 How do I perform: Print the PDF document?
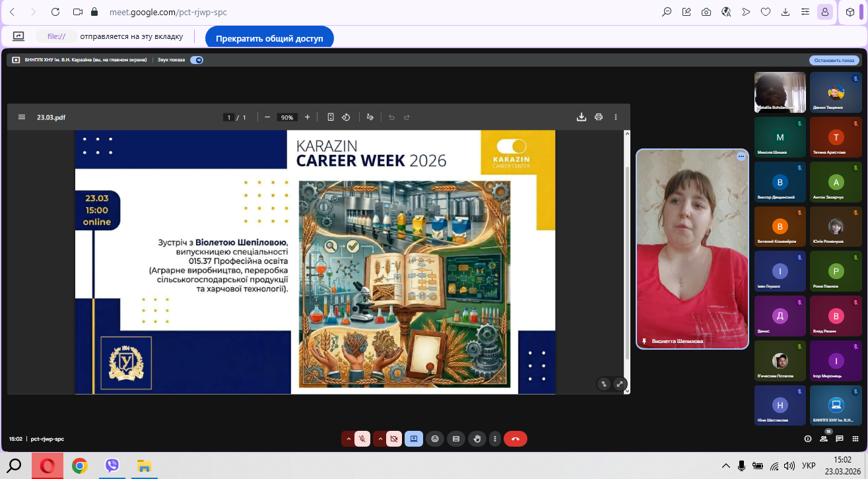pos(599,117)
